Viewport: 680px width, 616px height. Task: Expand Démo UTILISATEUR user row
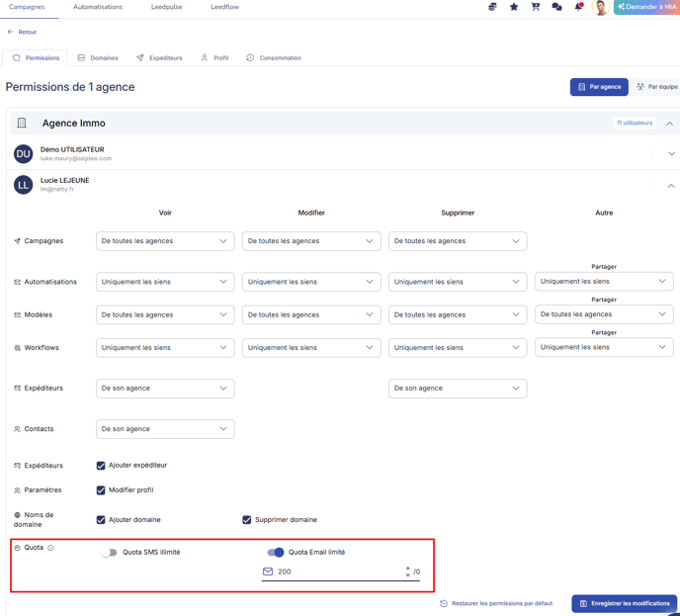point(671,154)
